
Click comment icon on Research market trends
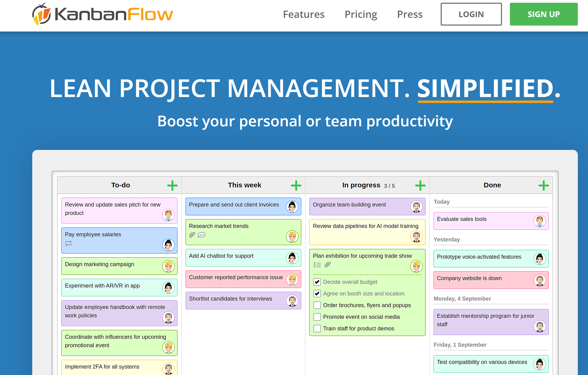pyautogui.click(x=202, y=235)
